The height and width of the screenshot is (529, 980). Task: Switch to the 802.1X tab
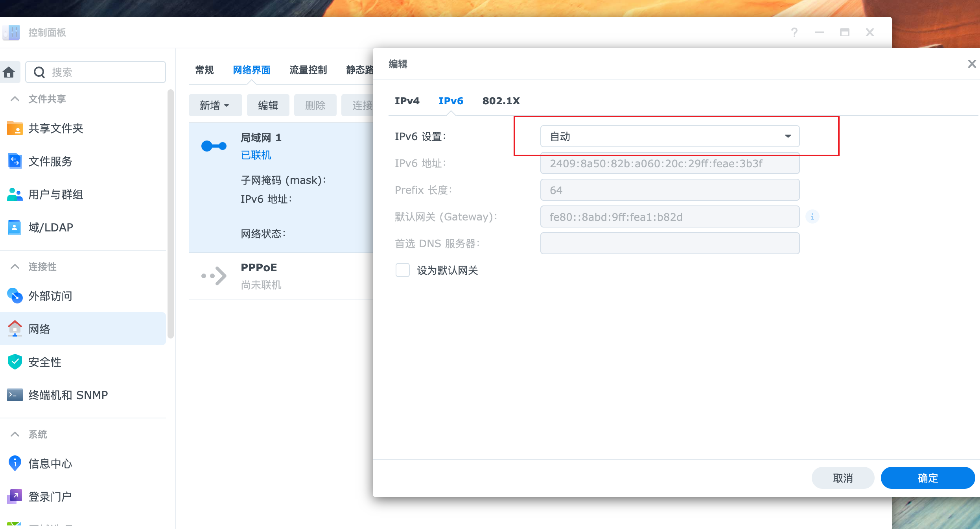pos(501,101)
